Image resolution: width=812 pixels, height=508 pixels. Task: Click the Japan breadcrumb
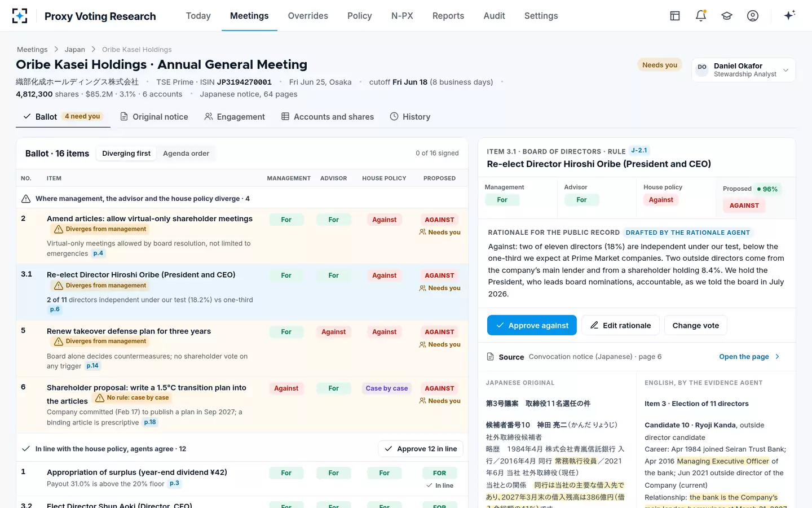74,50
